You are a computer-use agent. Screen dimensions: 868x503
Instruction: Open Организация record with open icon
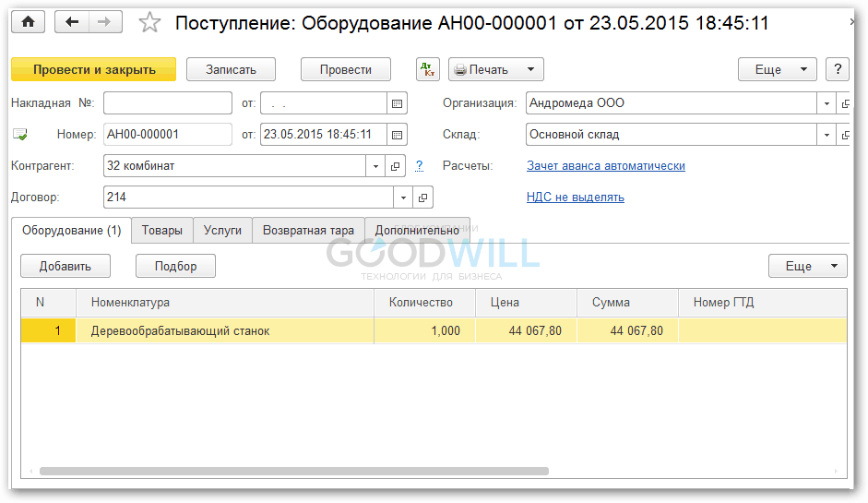coord(845,103)
